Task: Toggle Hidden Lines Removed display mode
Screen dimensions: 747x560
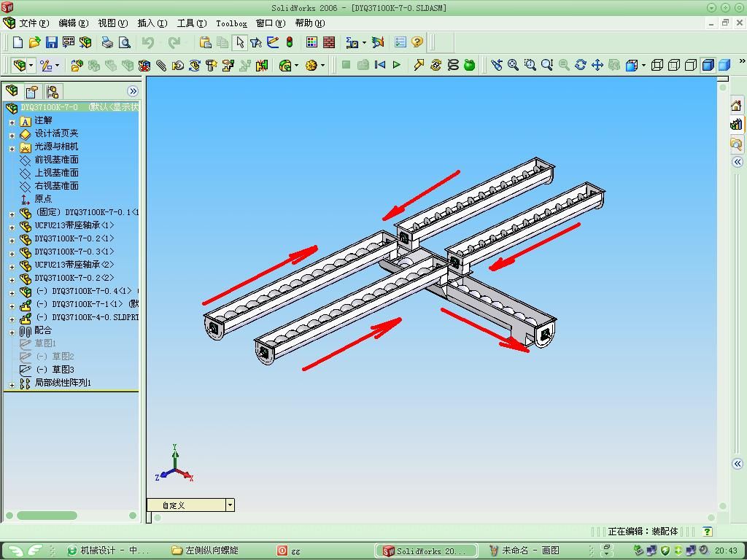Action: [690, 65]
